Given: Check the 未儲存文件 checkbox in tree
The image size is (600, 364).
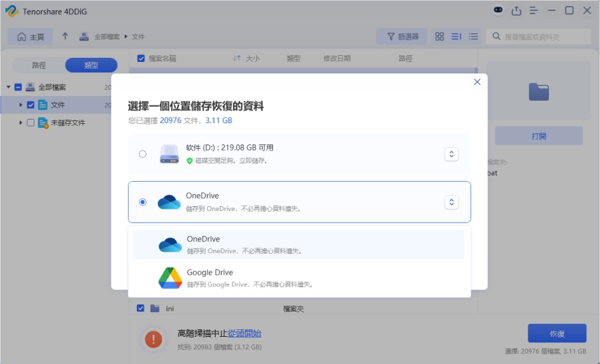Looking at the screenshot, I should click(31, 123).
